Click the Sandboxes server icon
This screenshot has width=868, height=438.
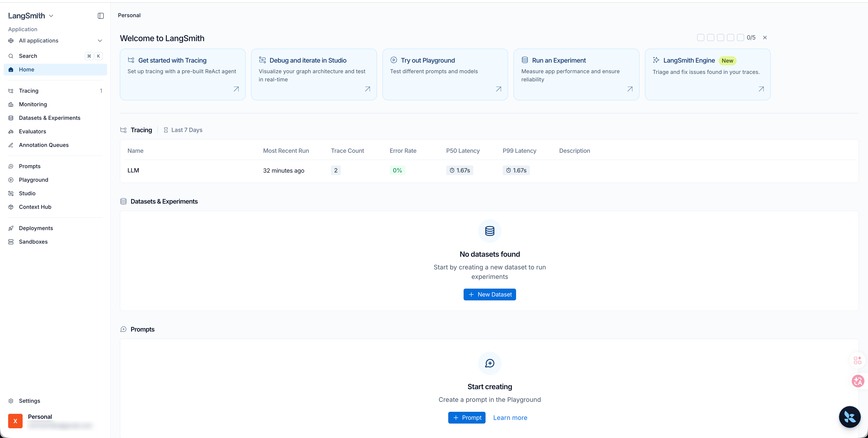[11, 242]
